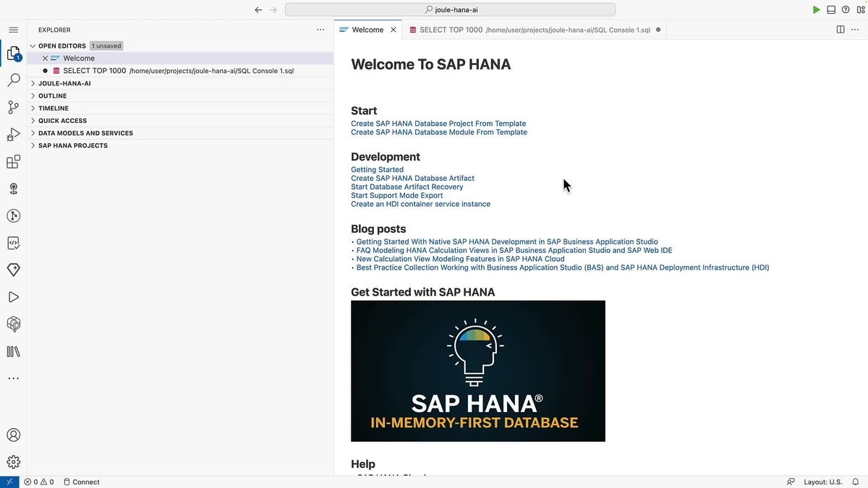868x488 pixels.
Task: Select Welcome in Open Editors
Action: pos(180,58)
